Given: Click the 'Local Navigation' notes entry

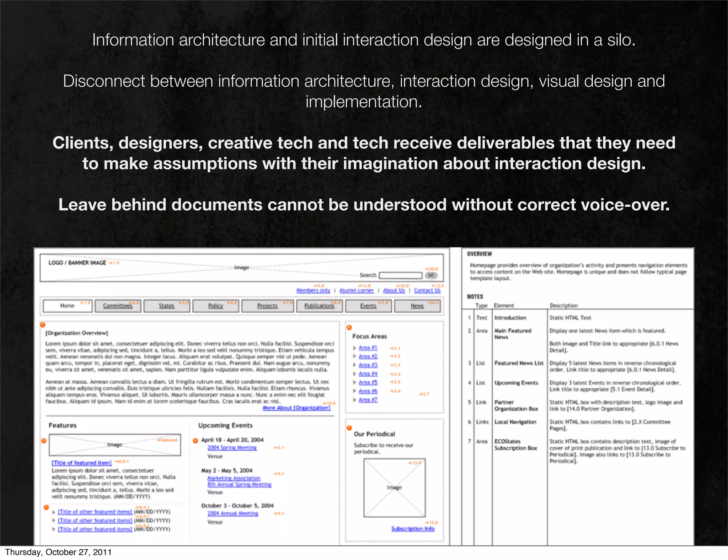Looking at the screenshot, I should [x=515, y=422].
